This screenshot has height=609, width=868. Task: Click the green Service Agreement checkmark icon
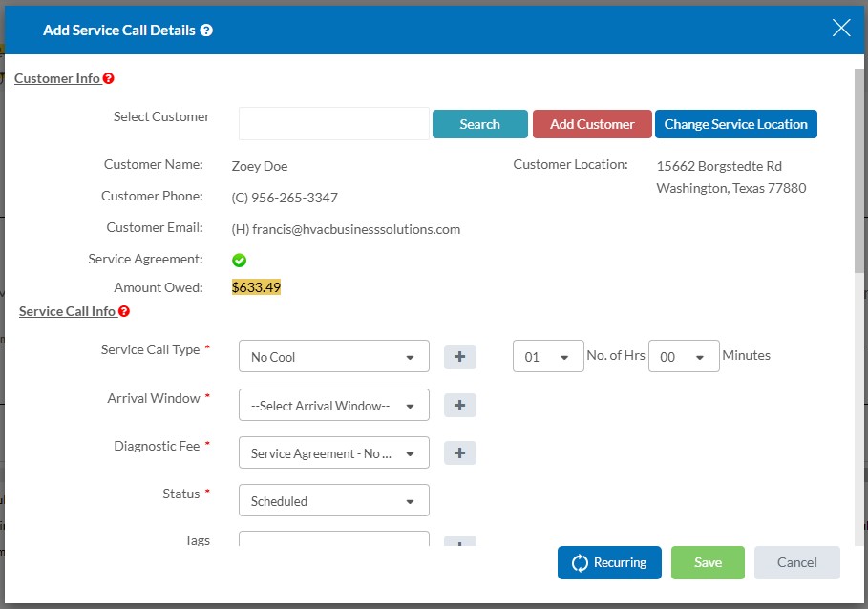pos(239,260)
